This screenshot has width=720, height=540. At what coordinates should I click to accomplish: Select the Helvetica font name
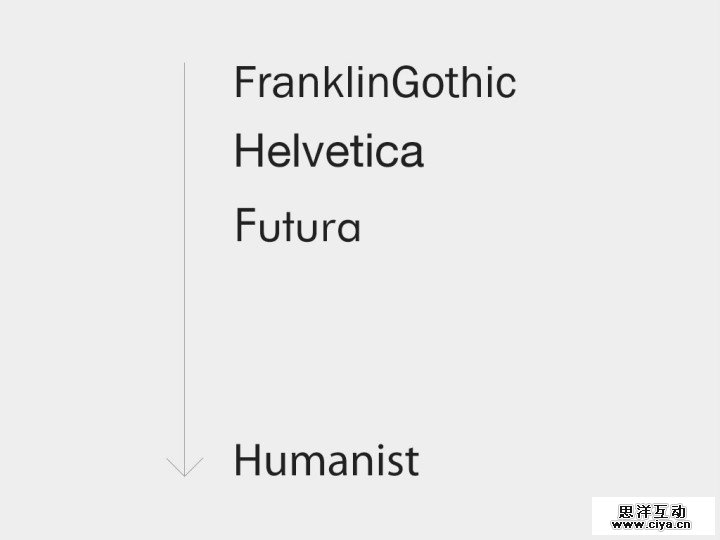click(329, 152)
